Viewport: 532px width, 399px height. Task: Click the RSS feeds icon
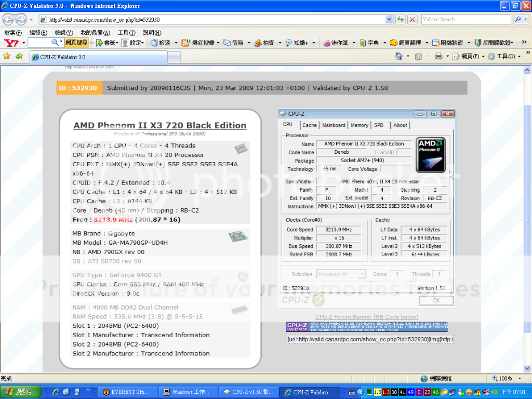coord(418,57)
